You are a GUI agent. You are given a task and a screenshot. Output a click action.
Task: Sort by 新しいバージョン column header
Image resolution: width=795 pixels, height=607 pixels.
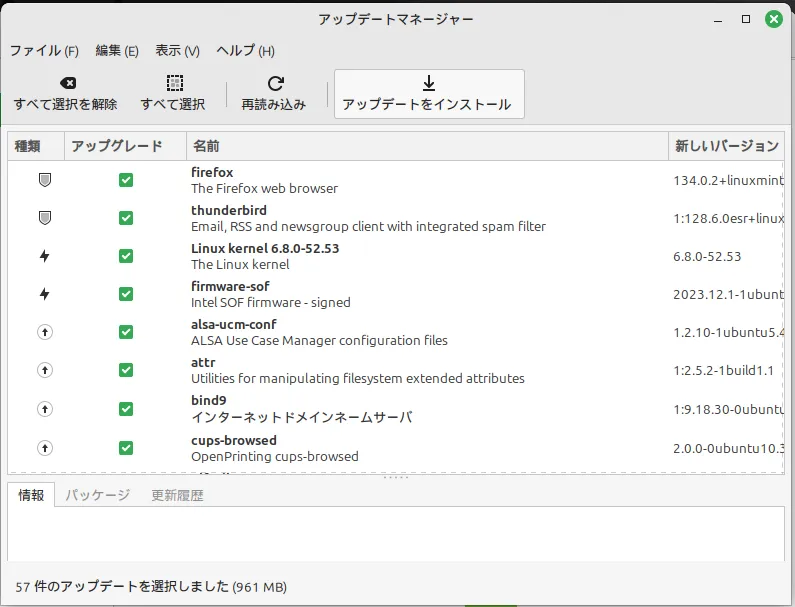point(726,146)
